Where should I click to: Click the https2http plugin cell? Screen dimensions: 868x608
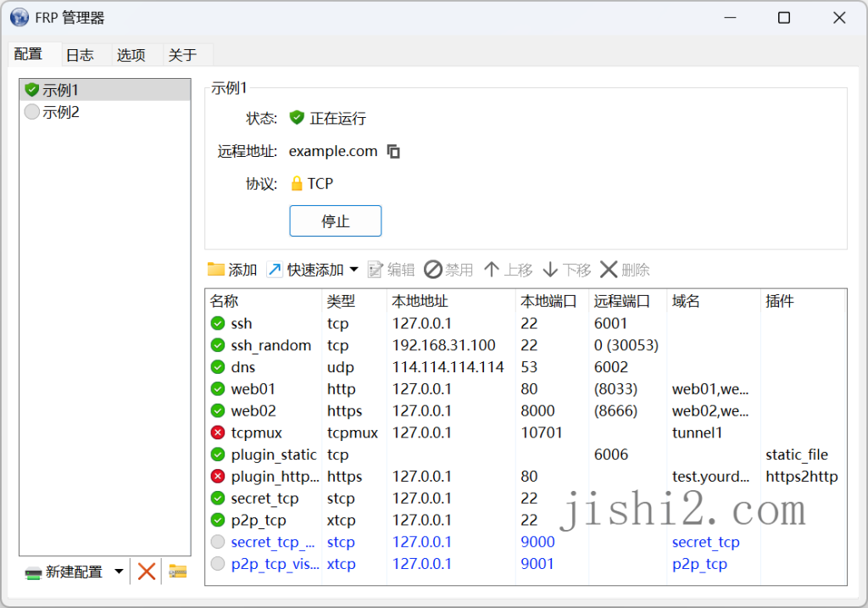pyautogui.click(x=802, y=477)
